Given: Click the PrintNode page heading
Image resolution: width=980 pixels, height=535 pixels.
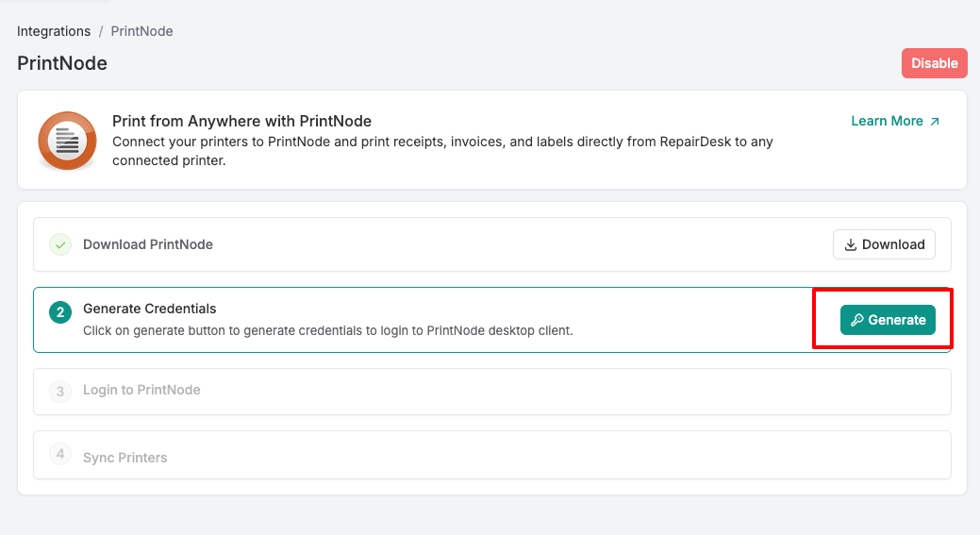Looking at the screenshot, I should 62,63.
